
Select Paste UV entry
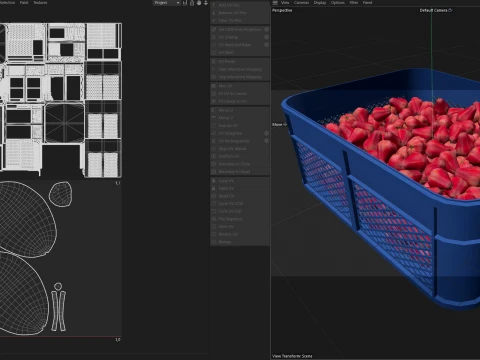[x=240, y=188]
